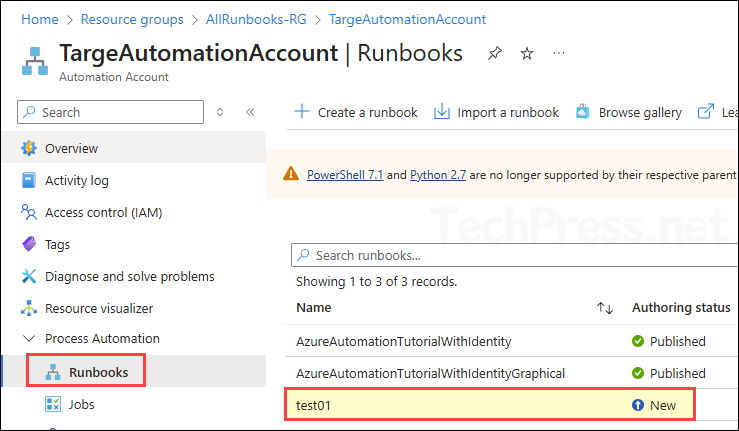Go to Home breadcrumb
The width and height of the screenshot is (739, 431).
[x=40, y=19]
